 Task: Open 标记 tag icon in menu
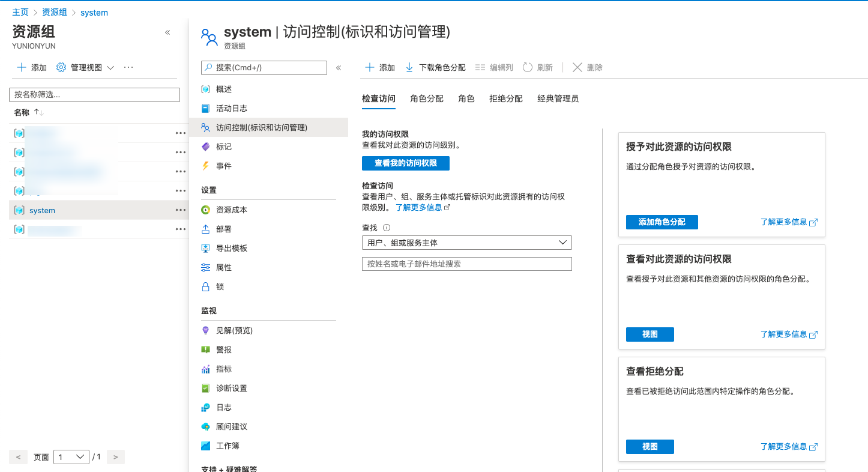tap(206, 147)
